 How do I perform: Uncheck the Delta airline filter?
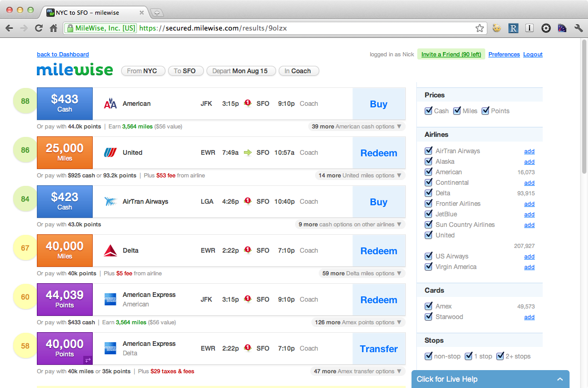(x=428, y=193)
